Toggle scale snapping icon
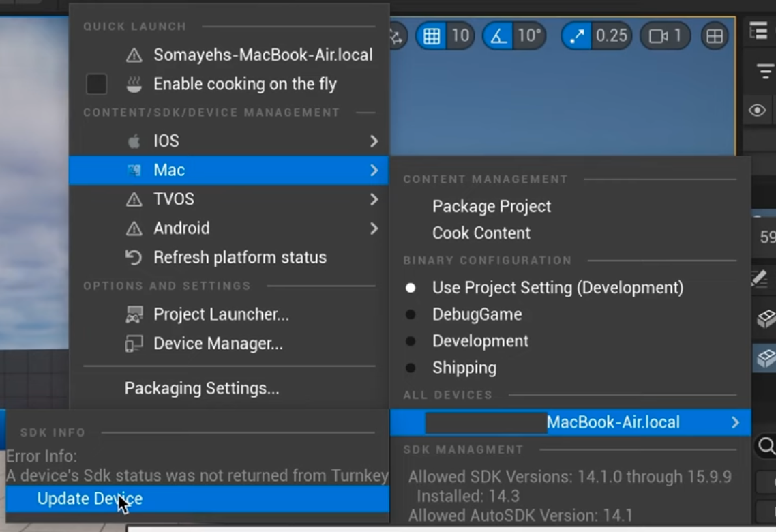The width and height of the screenshot is (776, 532). [x=578, y=36]
